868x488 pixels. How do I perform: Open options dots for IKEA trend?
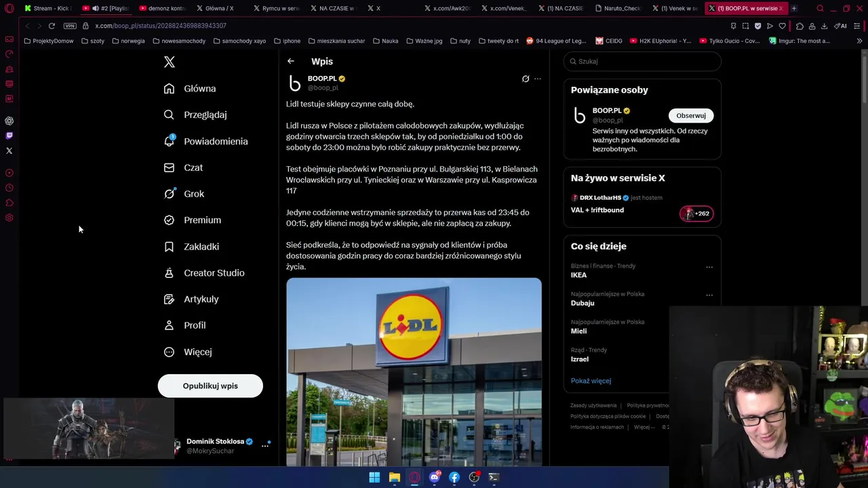coord(709,267)
